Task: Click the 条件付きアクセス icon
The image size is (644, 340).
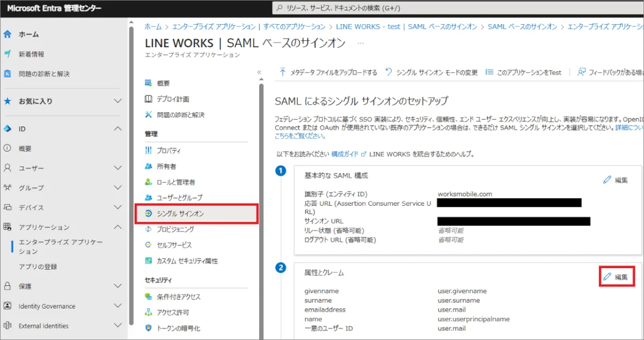Action: 149,296
